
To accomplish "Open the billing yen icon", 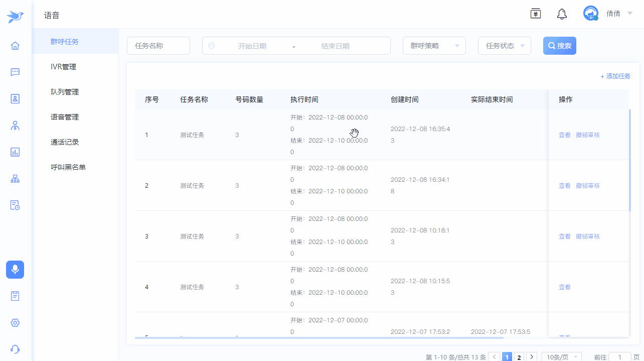I will tap(536, 14).
